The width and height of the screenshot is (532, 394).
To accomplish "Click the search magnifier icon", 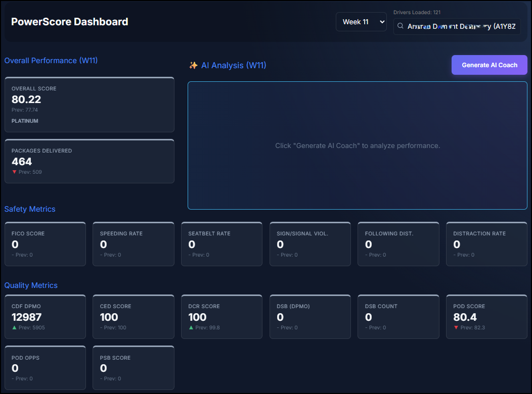I will pyautogui.click(x=401, y=26).
